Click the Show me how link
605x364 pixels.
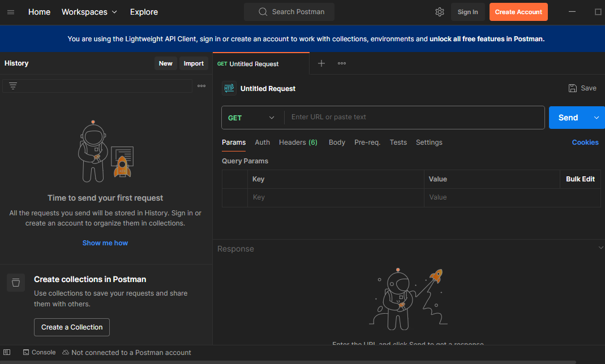pyautogui.click(x=105, y=242)
